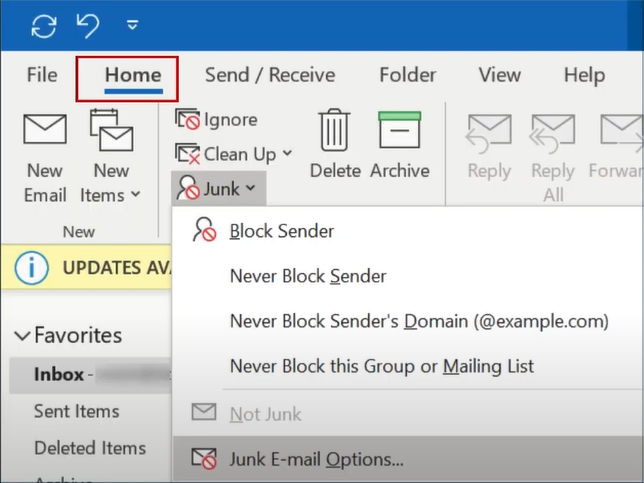Open the New Items dropdown
Viewport: 644px width, 483px height.
click(x=111, y=156)
